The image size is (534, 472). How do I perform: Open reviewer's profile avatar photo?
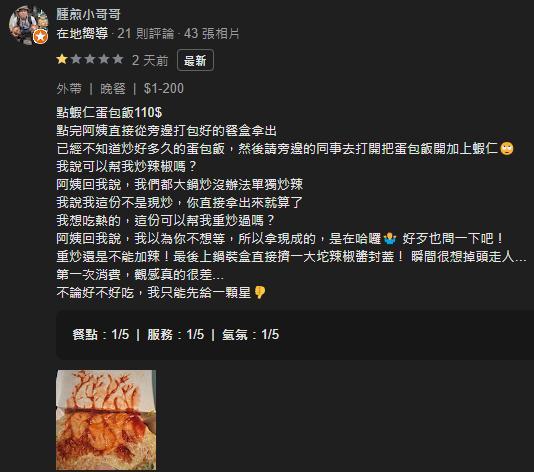pyautogui.click(x=28, y=24)
